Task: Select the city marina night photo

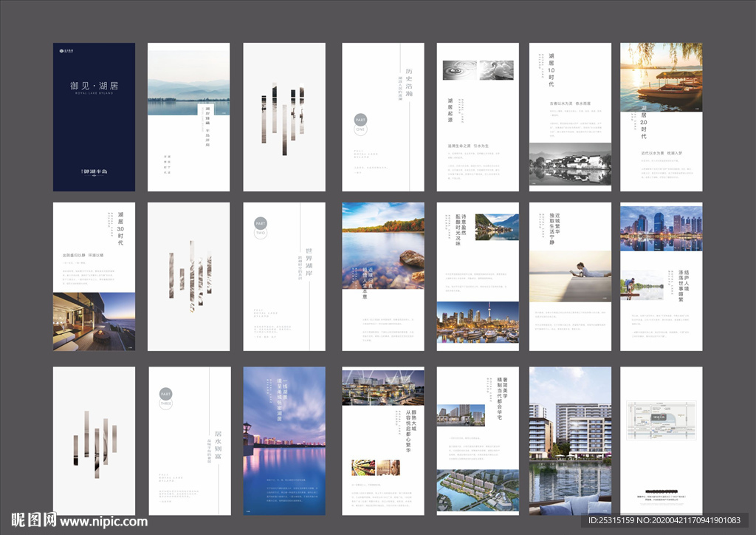Action: [x=478, y=322]
